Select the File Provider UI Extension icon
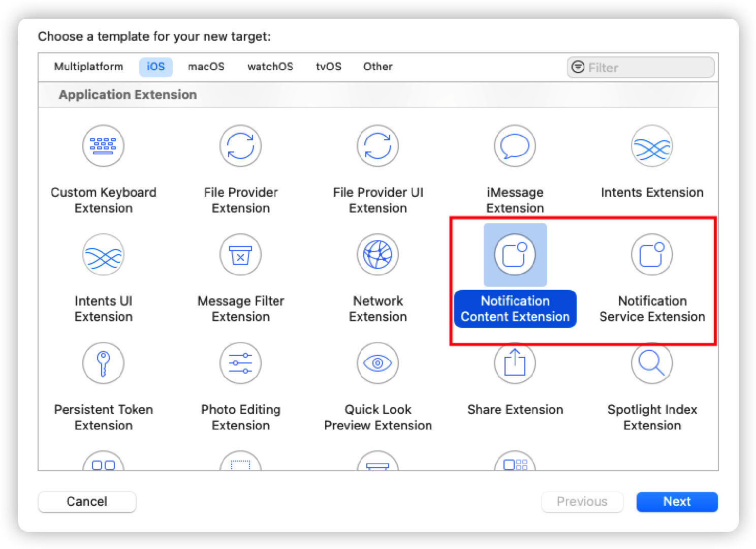 (x=377, y=146)
